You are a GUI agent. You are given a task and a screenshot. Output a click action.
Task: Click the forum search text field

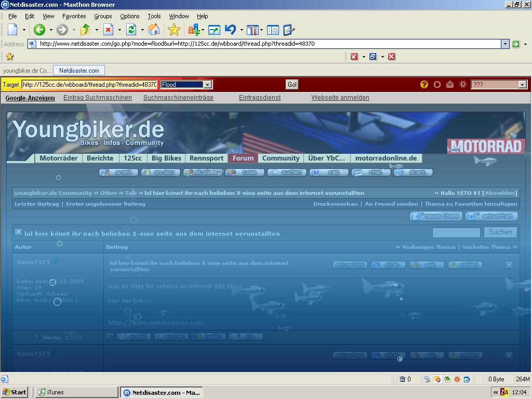(x=456, y=232)
